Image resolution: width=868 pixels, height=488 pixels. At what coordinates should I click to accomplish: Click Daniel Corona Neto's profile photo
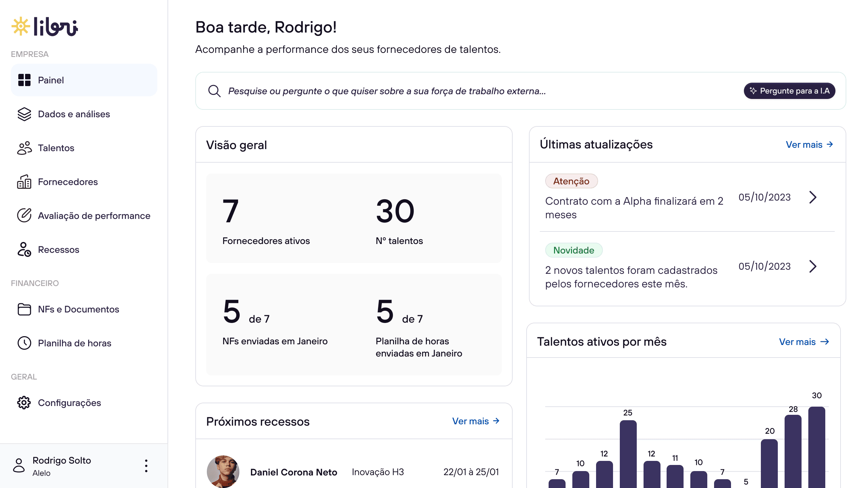(223, 472)
